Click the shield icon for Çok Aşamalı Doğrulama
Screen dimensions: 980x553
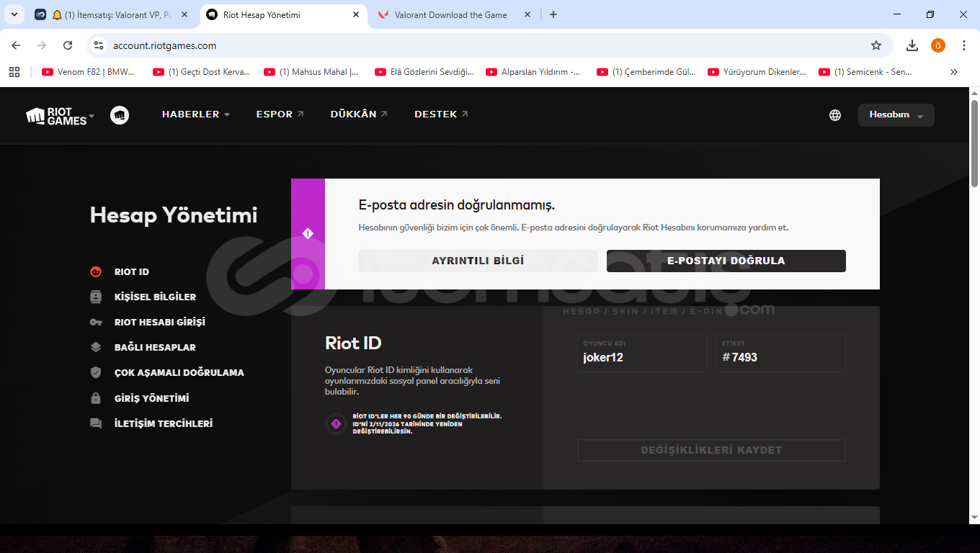click(x=96, y=372)
